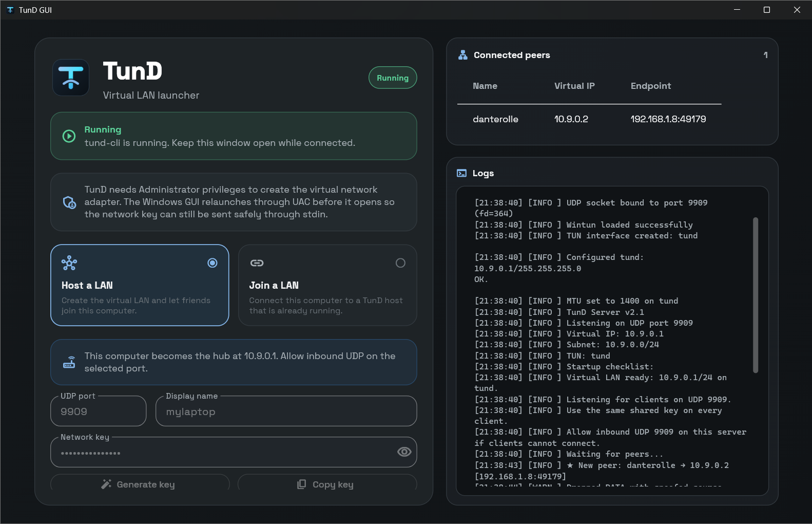Click the tund-cli is running message
The width and height of the screenshot is (812, 524).
(x=220, y=143)
